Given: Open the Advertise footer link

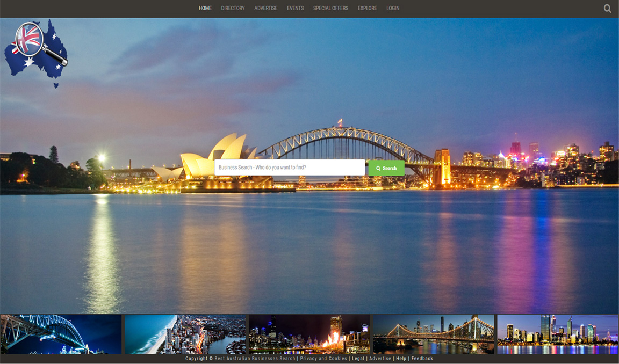Looking at the screenshot, I should click(380, 358).
